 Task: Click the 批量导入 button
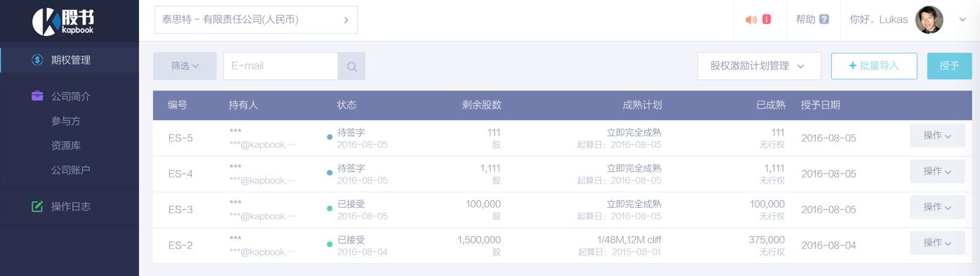click(874, 66)
